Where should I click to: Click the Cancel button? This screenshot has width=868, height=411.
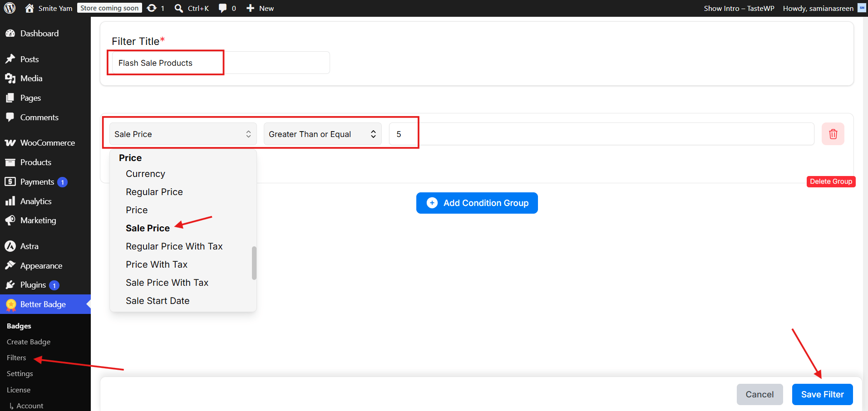tap(759, 394)
